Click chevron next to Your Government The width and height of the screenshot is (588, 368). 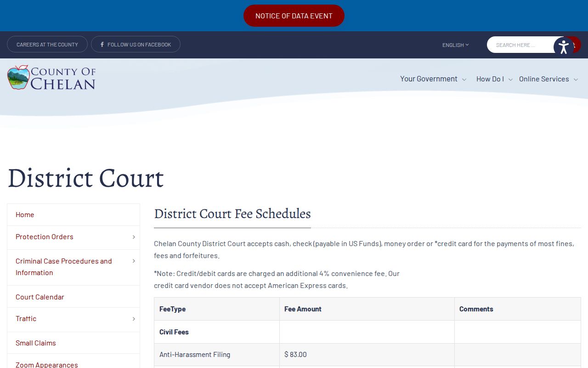pos(464,80)
